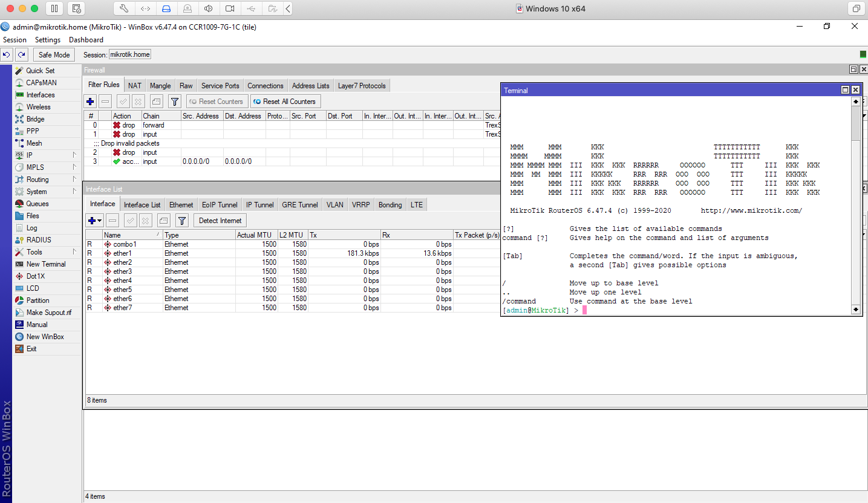Screen dimensions: 868x503
Task: Open Mesh in the sidebar
Action: pos(34,143)
